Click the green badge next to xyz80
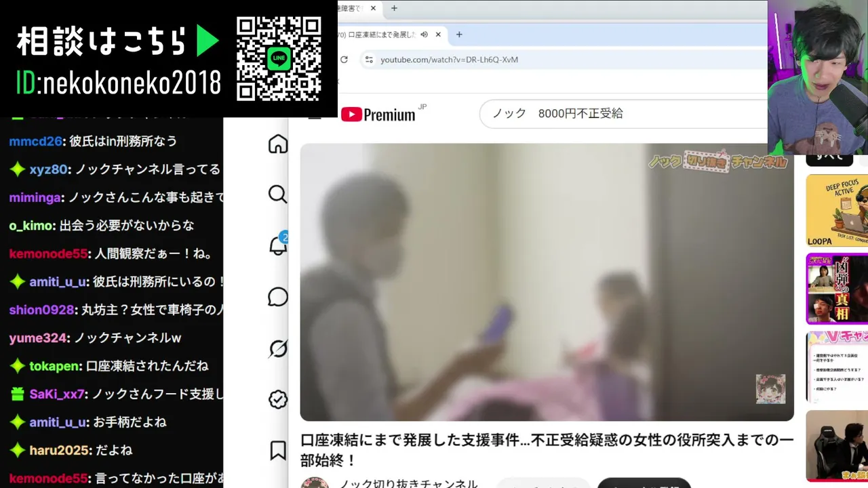868x488 pixels. 17,169
